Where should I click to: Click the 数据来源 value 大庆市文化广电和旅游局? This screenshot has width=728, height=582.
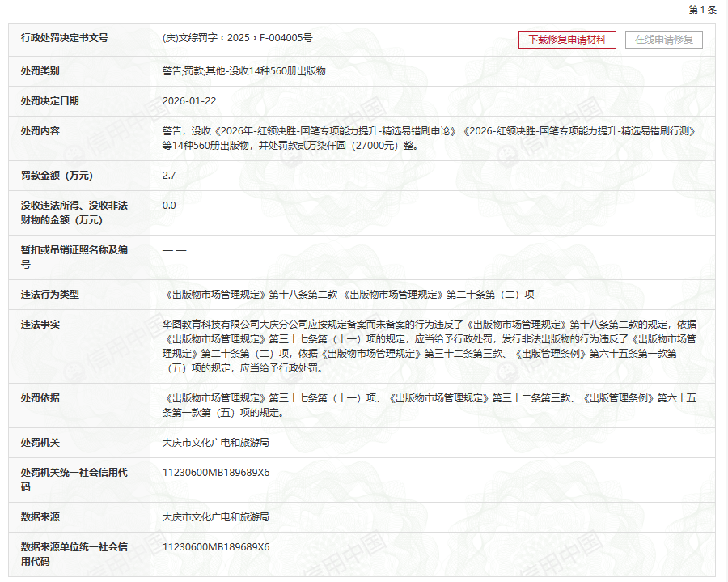point(215,516)
